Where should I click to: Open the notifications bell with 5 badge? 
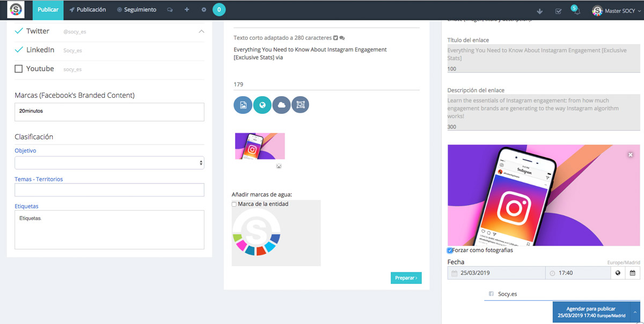pyautogui.click(x=576, y=11)
